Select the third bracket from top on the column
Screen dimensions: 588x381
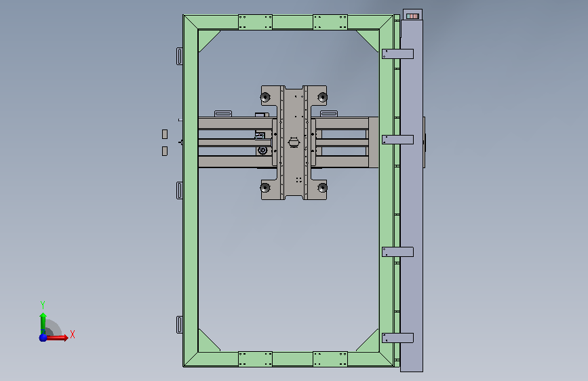pyautogui.click(x=397, y=252)
